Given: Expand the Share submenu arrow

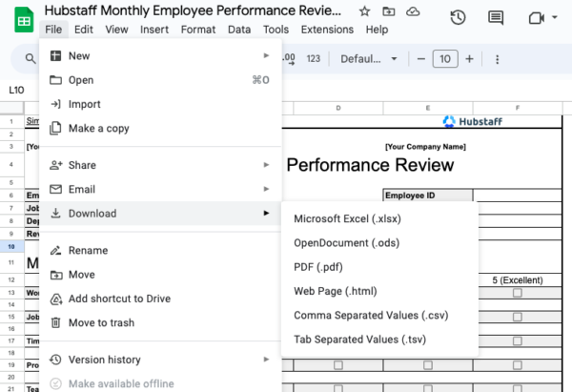Looking at the screenshot, I should pyautogui.click(x=266, y=165).
